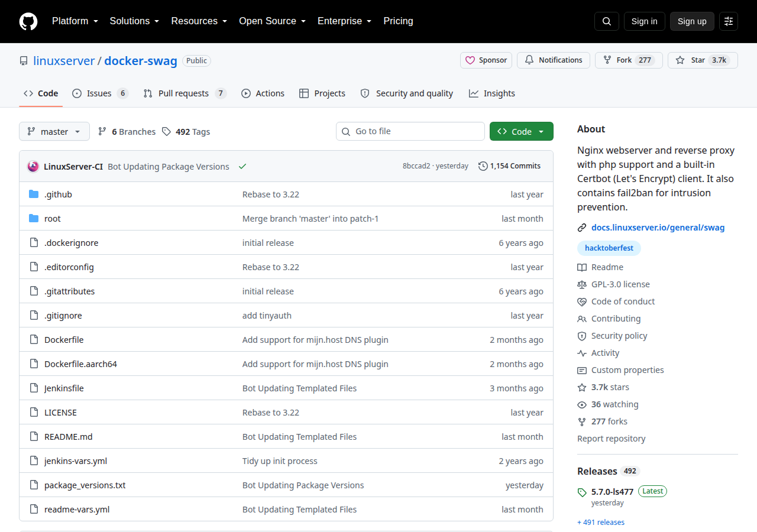The image size is (757, 532).
Task: Click the linuxserver owner link
Action: coord(64,60)
